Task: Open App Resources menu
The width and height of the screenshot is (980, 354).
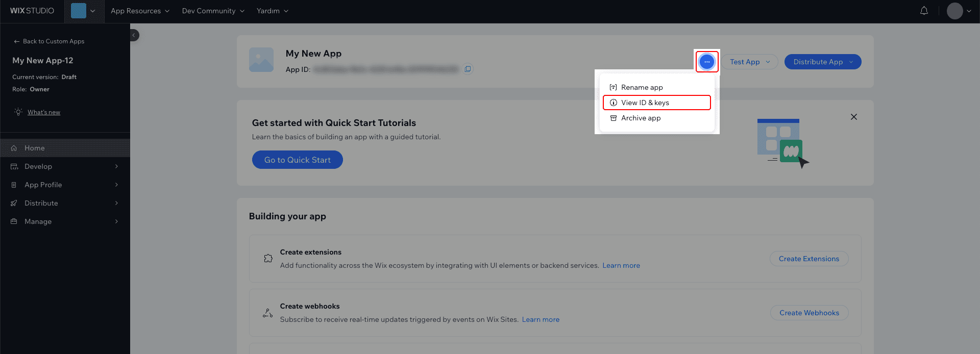Action: [x=140, y=11]
